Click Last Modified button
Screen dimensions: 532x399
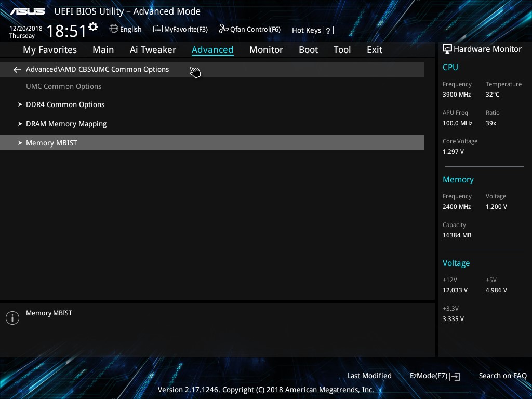[x=369, y=376]
